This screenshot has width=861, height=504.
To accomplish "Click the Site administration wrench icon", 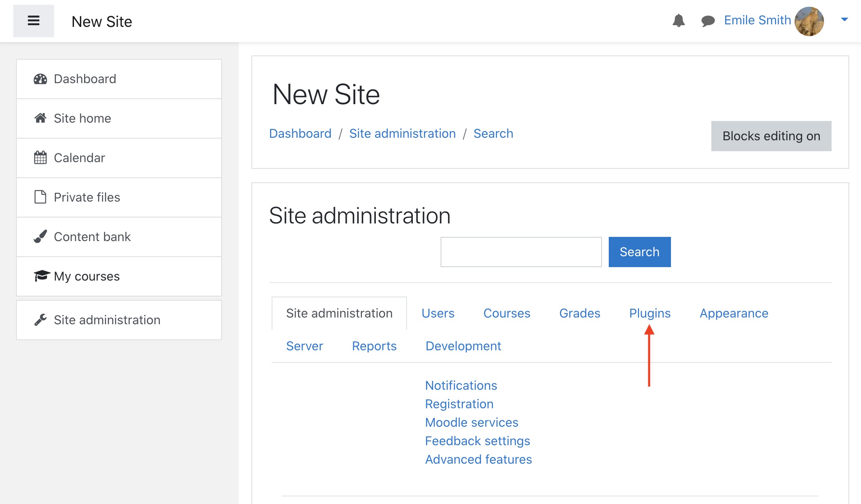I will click(x=40, y=320).
